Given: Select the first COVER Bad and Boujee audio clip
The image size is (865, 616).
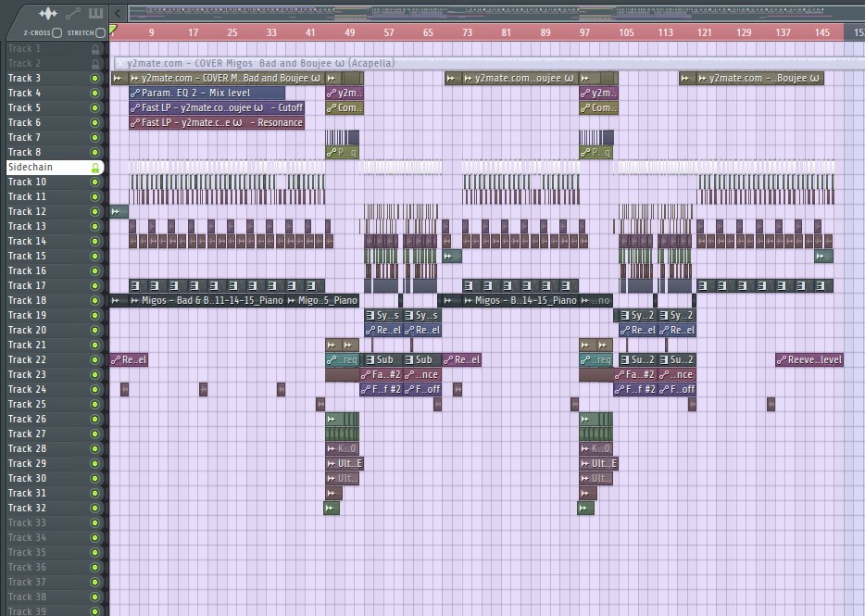Looking at the screenshot, I should coord(227,79).
